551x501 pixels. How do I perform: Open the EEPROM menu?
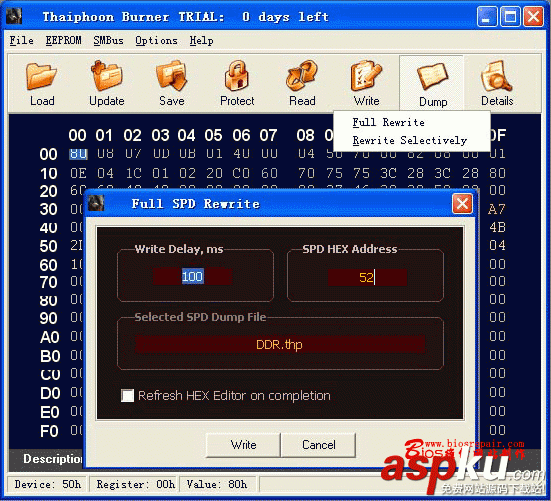[x=63, y=40]
